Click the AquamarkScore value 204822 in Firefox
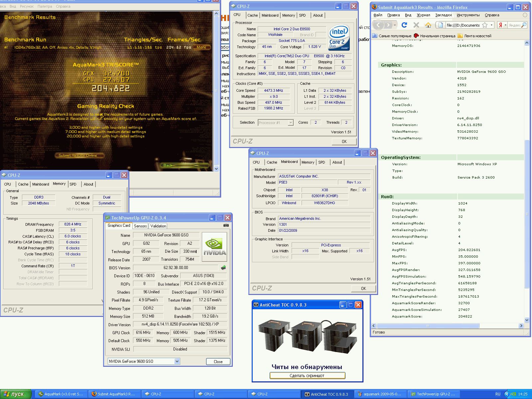Viewport: 532px width, 399px height. tap(465, 317)
